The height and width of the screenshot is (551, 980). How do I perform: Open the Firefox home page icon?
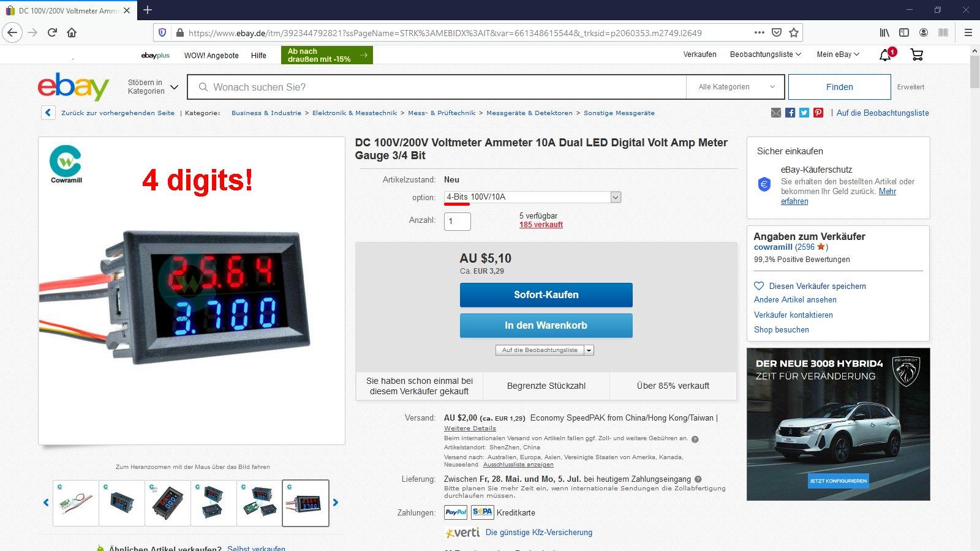coord(72,32)
